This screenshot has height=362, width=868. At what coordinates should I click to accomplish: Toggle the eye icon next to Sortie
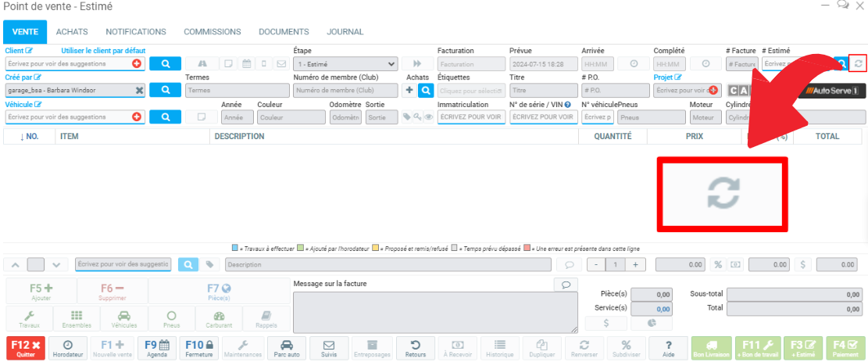[x=429, y=116]
